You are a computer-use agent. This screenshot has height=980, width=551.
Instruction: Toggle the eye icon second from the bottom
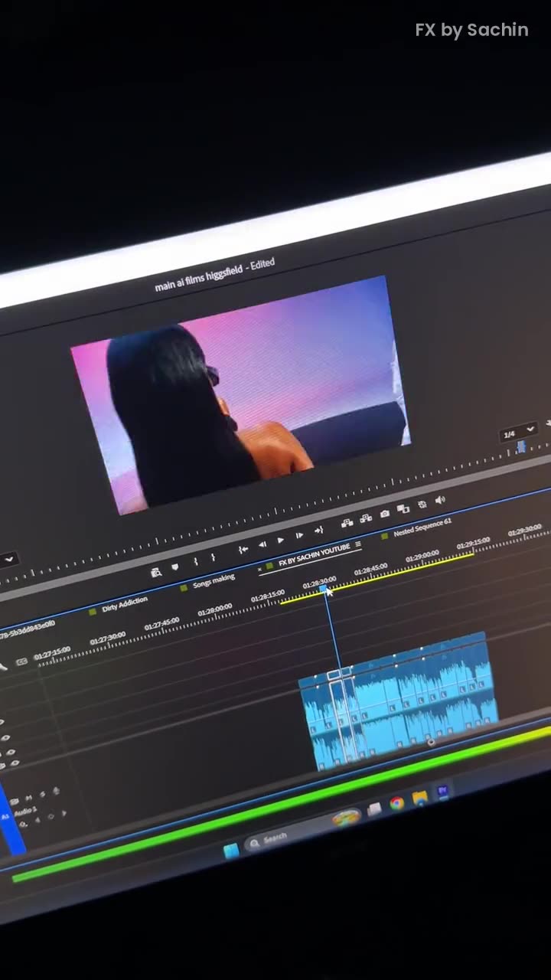[9, 751]
